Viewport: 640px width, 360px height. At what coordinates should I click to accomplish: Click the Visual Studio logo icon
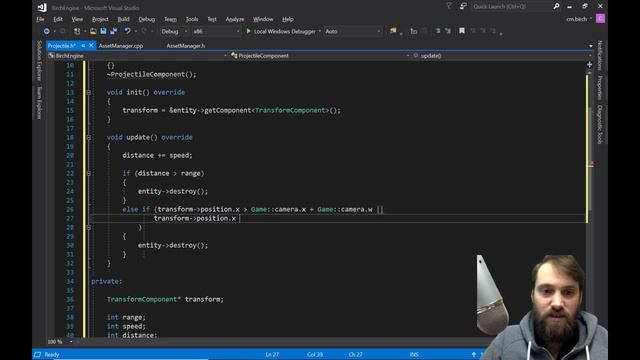[x=42, y=7]
